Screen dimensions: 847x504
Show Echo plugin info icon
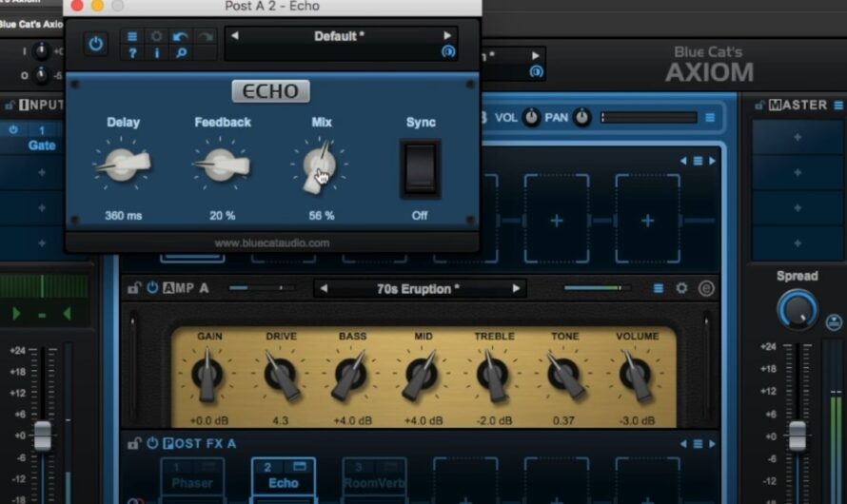[x=157, y=53]
